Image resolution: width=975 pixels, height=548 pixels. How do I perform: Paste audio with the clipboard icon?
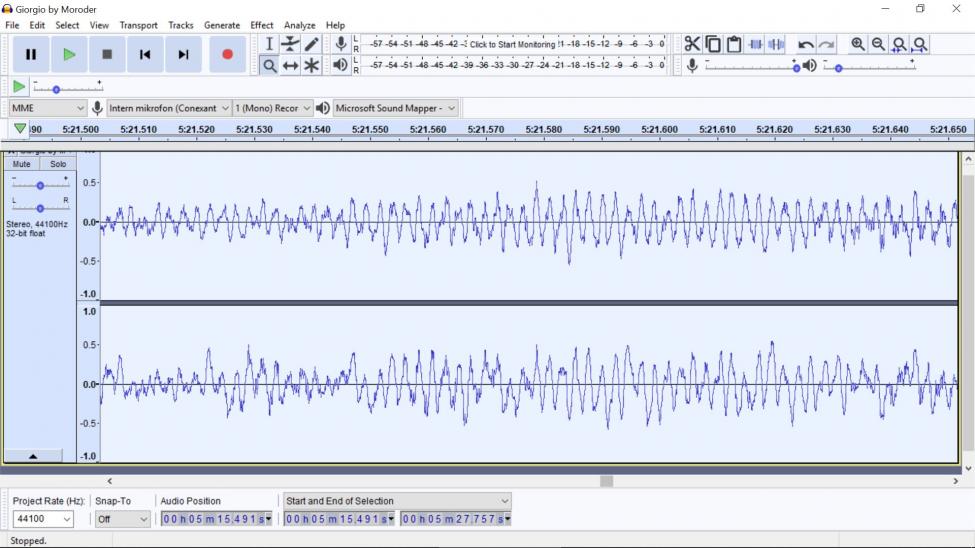[x=734, y=44]
